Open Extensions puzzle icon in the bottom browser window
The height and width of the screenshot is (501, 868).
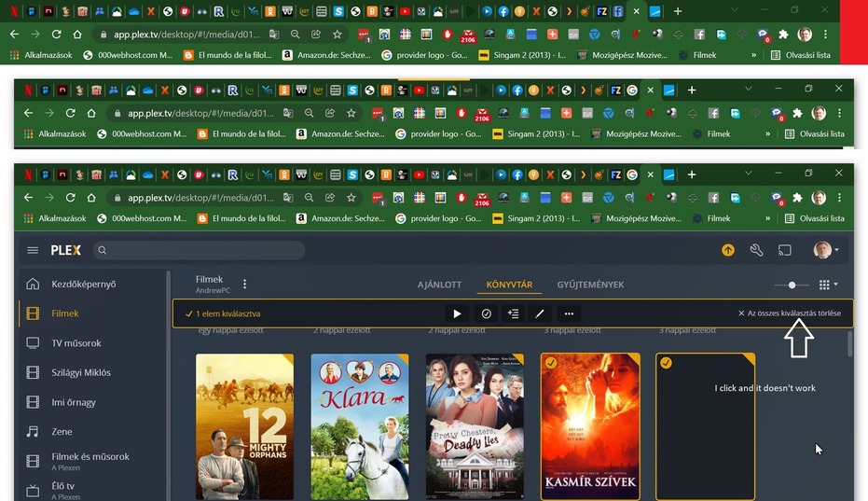798,197
